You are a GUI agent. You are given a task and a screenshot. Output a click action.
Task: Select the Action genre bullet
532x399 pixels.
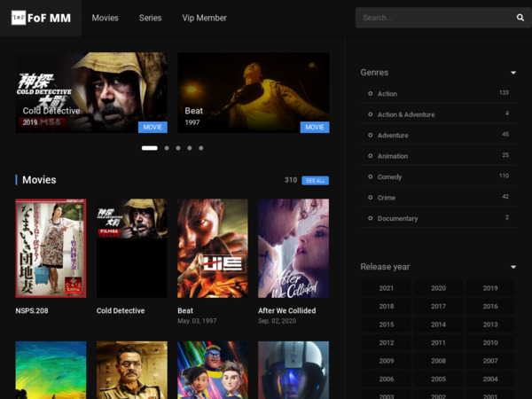point(370,94)
